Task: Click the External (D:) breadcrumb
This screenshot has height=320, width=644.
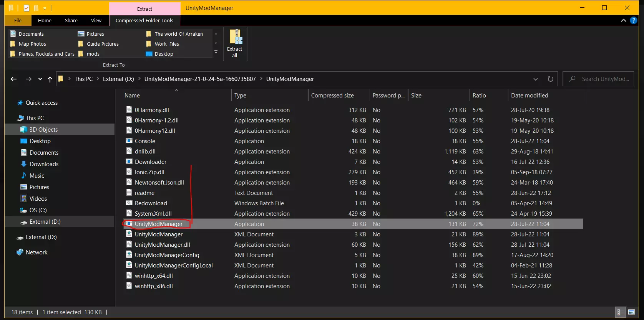Action: tap(118, 79)
